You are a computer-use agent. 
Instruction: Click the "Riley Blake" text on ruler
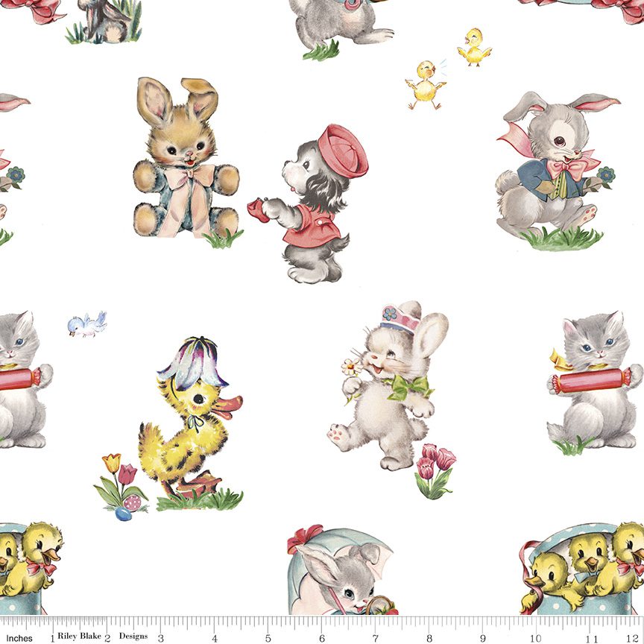pos(79,636)
